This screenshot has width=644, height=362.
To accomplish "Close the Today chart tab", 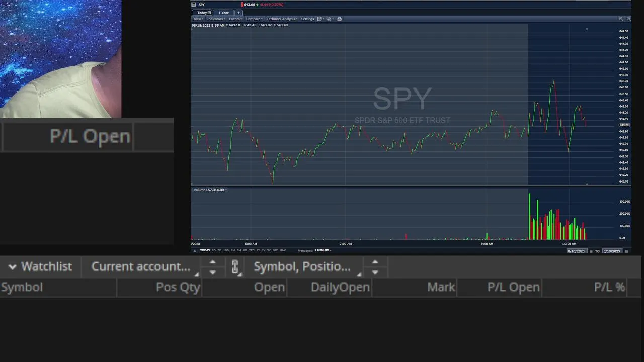I will pos(209,13).
